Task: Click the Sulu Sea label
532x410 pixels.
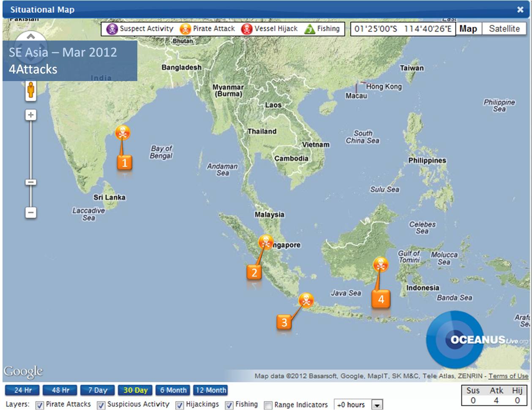Action: tap(385, 189)
